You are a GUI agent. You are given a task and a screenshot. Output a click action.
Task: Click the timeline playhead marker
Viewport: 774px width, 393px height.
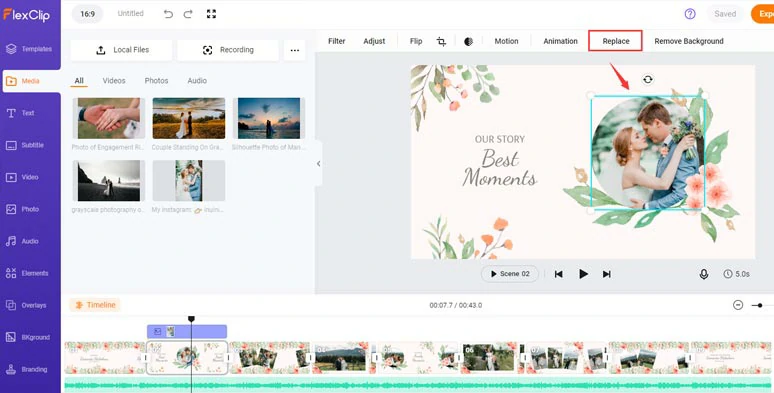(x=191, y=319)
